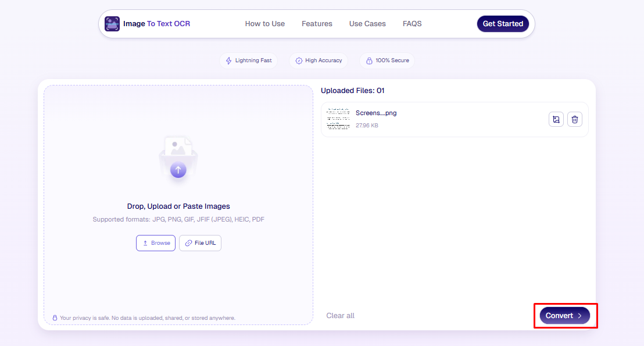This screenshot has height=346, width=644.
Task: Click the purple upload arrow icon
Action: pos(178,170)
